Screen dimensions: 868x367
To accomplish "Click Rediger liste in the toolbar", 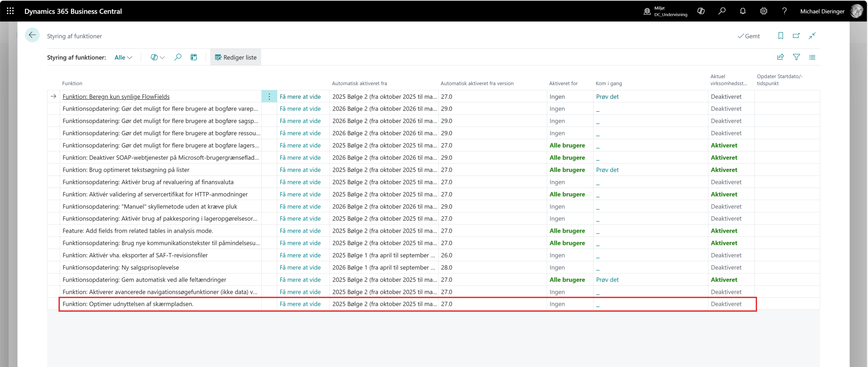I will [236, 58].
